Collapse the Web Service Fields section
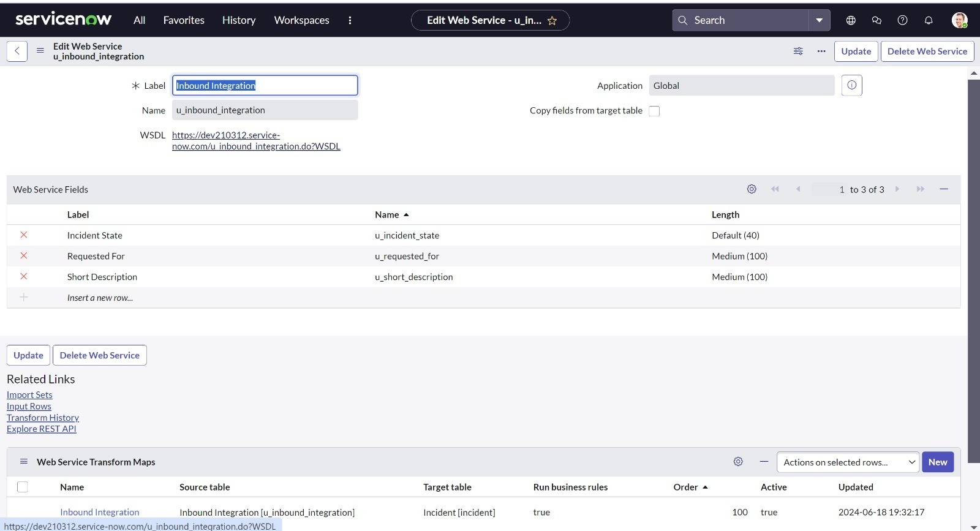This screenshot has height=531, width=980. point(944,189)
